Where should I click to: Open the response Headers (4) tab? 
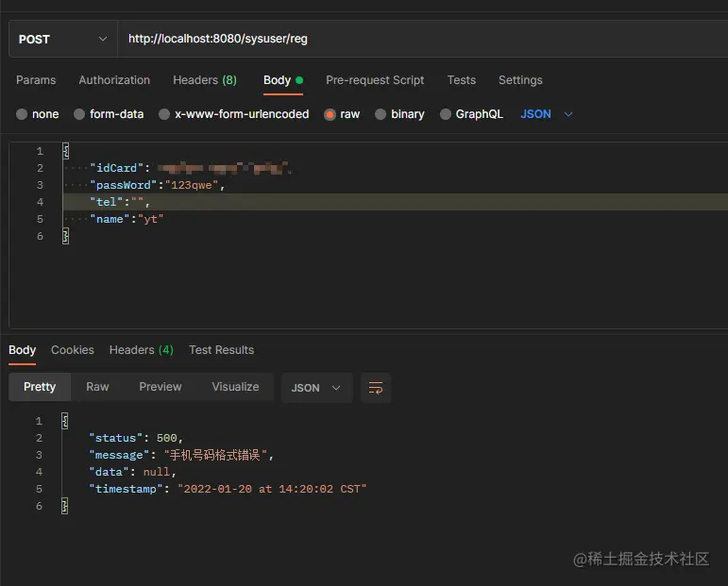pos(141,350)
